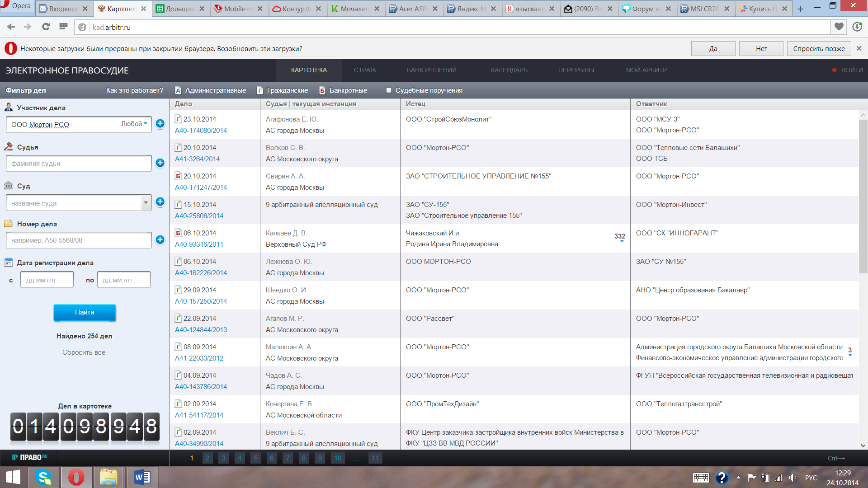Image resolution: width=868 pixels, height=488 pixels.
Task: Open the on-screen keyboard tray icon
Action: (701, 478)
